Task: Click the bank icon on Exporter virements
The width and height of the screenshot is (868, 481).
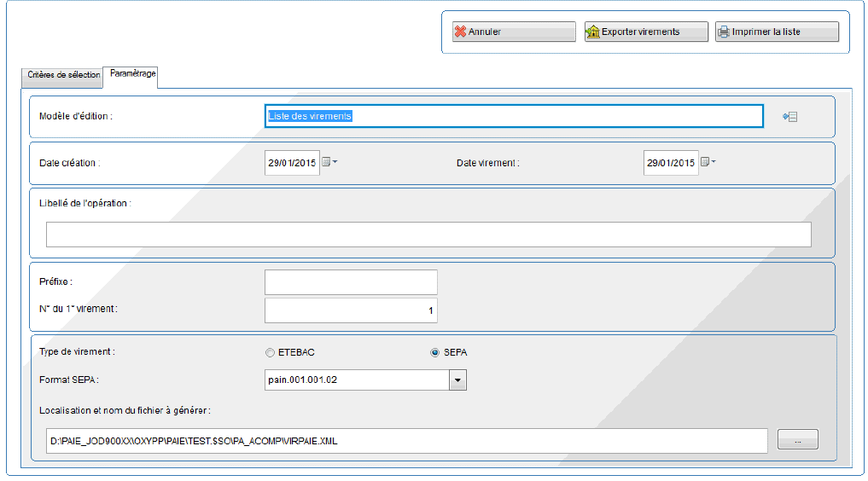Action: (593, 32)
